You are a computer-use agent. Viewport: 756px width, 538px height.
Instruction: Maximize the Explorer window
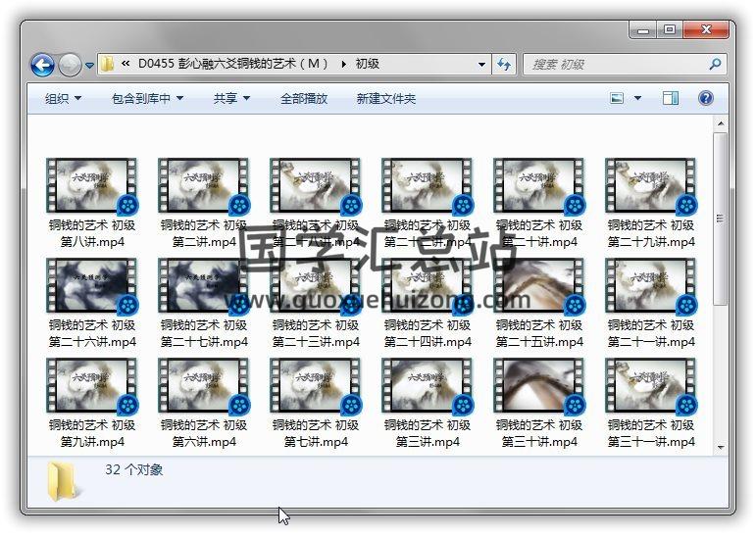[x=669, y=30]
